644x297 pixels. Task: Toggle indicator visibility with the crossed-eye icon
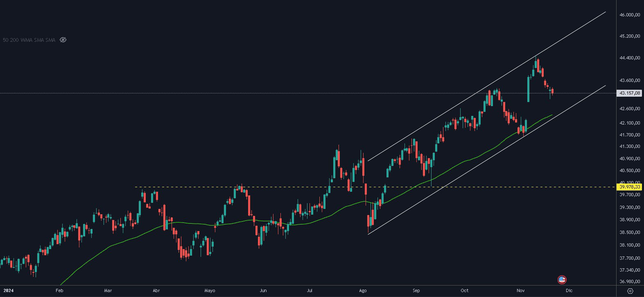click(63, 40)
